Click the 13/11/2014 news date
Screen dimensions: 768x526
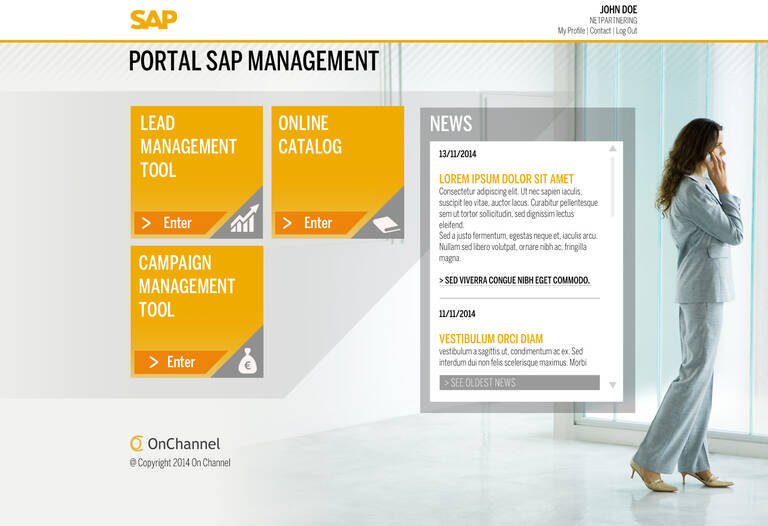click(x=457, y=154)
